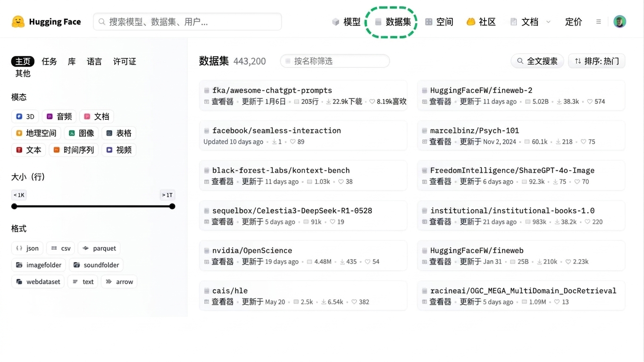Click the minimum size slider handle under <1K
The height and width of the screenshot is (362, 644).
14,206
